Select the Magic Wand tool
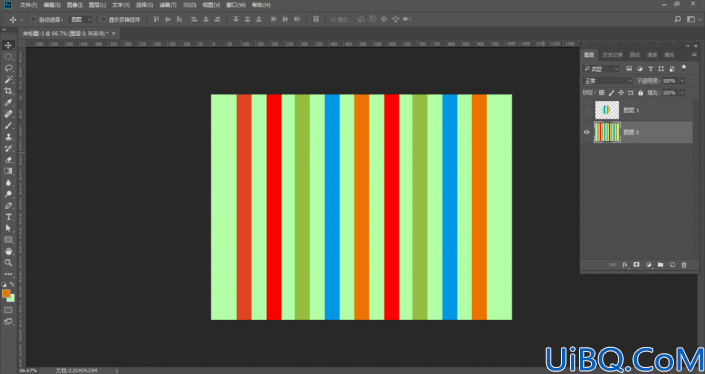705x374 pixels. (8, 80)
